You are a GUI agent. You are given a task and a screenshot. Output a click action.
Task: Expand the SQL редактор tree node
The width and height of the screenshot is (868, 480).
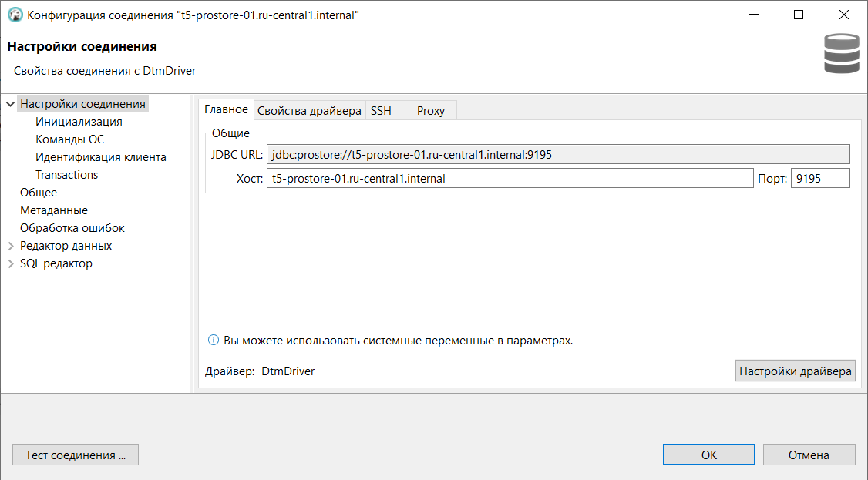10,263
